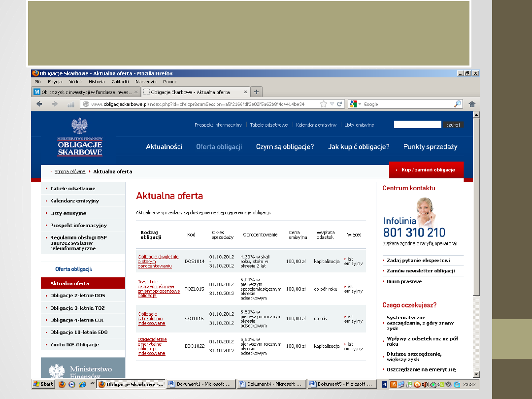This screenshot has width=532, height=399.
Task: Click the Forward navigation arrow
Action: point(54,103)
